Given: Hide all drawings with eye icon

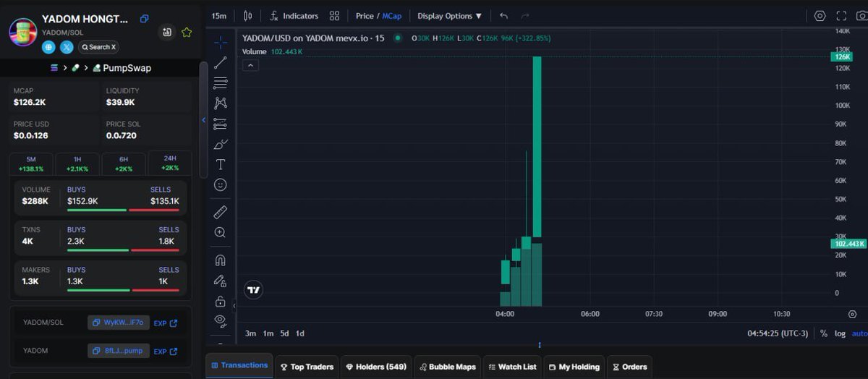Looking at the screenshot, I should (221, 320).
